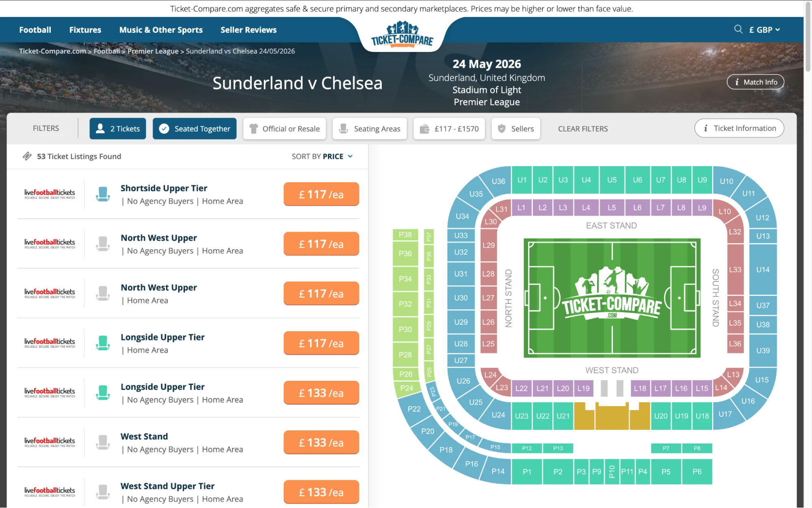
Task: Disable filters via Clear Filters
Action: click(x=582, y=128)
